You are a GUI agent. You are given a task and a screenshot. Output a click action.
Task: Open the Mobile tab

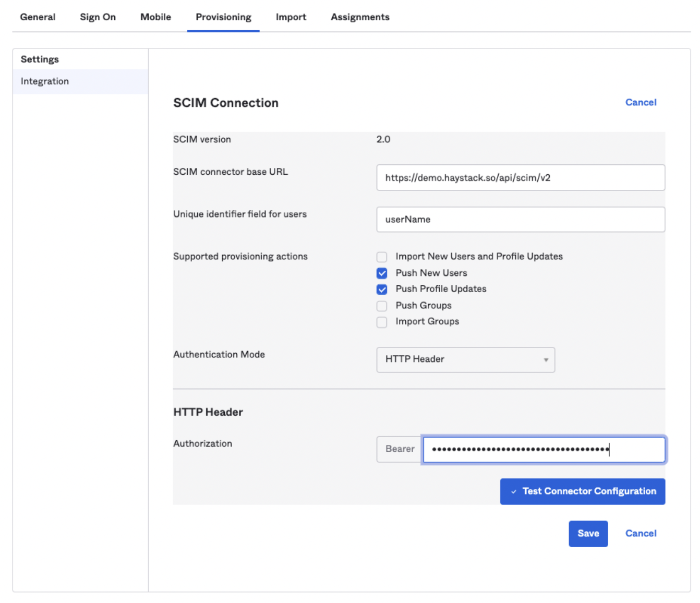pyautogui.click(x=155, y=17)
